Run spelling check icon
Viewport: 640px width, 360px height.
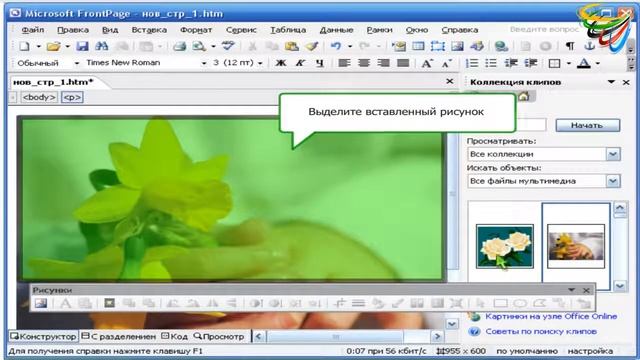(x=228, y=46)
